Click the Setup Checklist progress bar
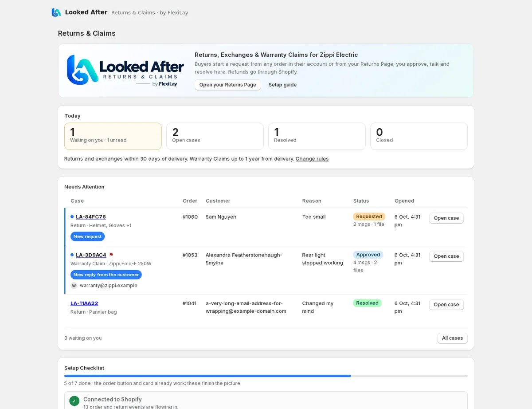The image size is (532, 409). 266,376
